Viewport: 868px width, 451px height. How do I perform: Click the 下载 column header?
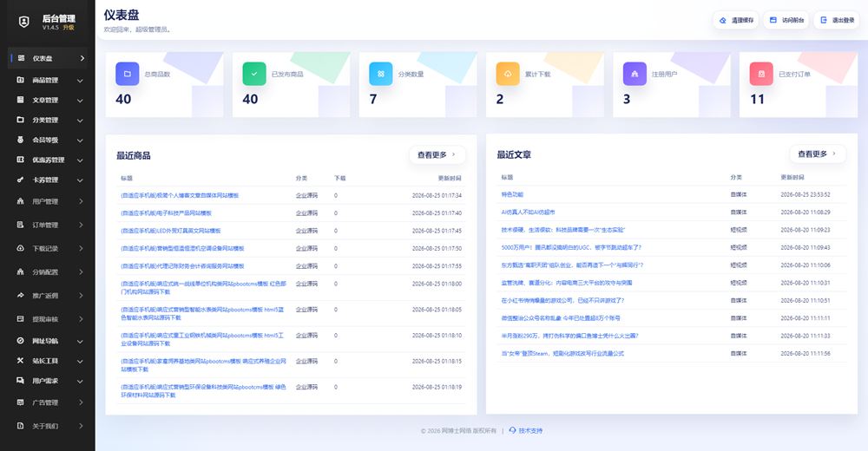point(340,178)
